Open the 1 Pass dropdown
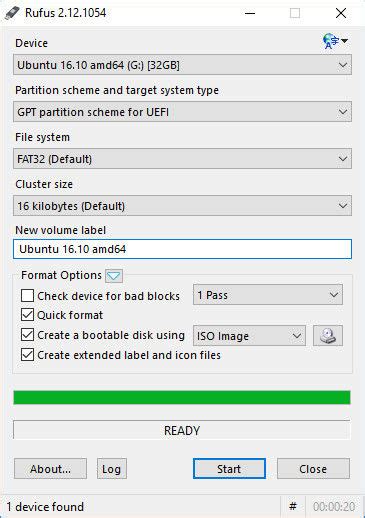This screenshot has width=365, height=518. coord(268,295)
